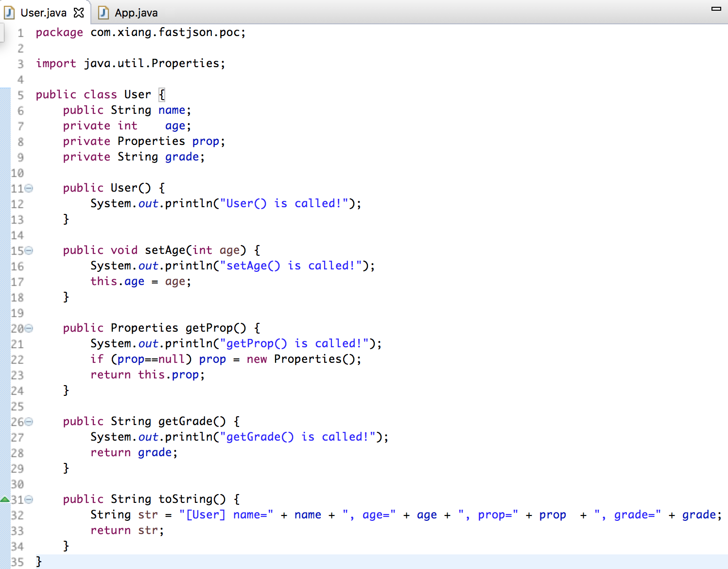Collapse the getProp method fold
This screenshot has height=569, width=728.
(29, 328)
